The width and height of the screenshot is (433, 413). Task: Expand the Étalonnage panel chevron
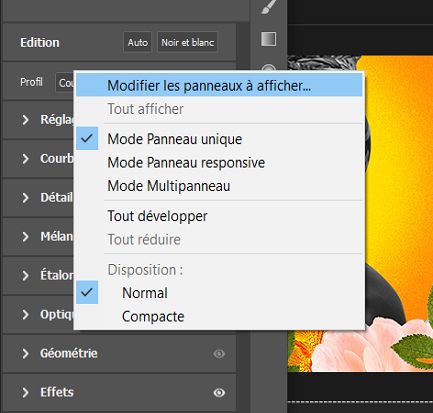tap(25, 276)
